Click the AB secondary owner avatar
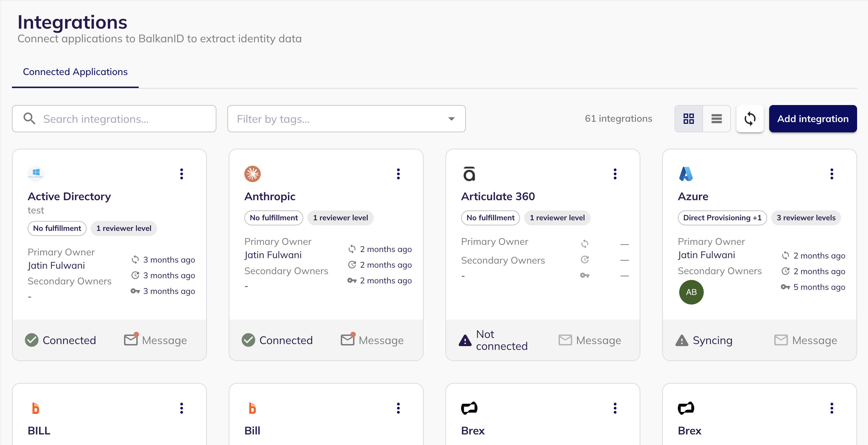 (x=691, y=292)
